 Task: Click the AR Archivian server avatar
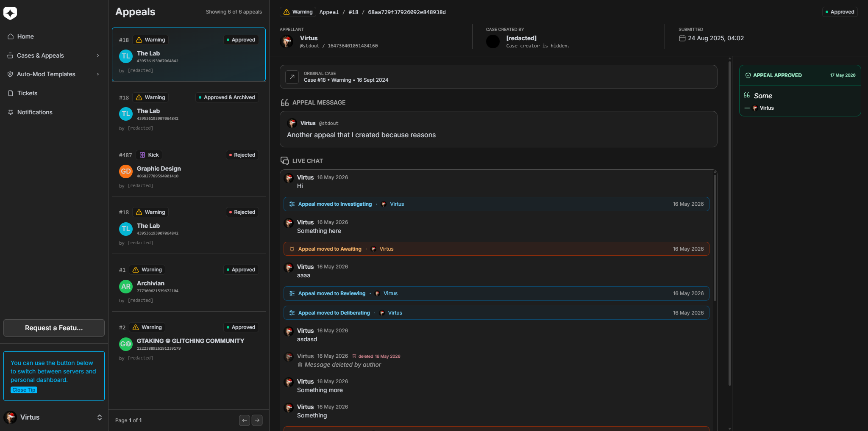[x=126, y=286]
